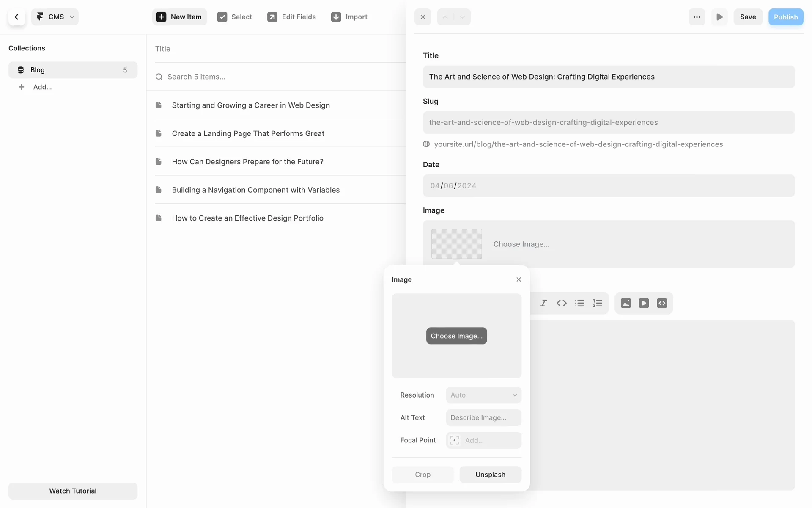
Task: Insert a video into the content
Action: [644, 303]
